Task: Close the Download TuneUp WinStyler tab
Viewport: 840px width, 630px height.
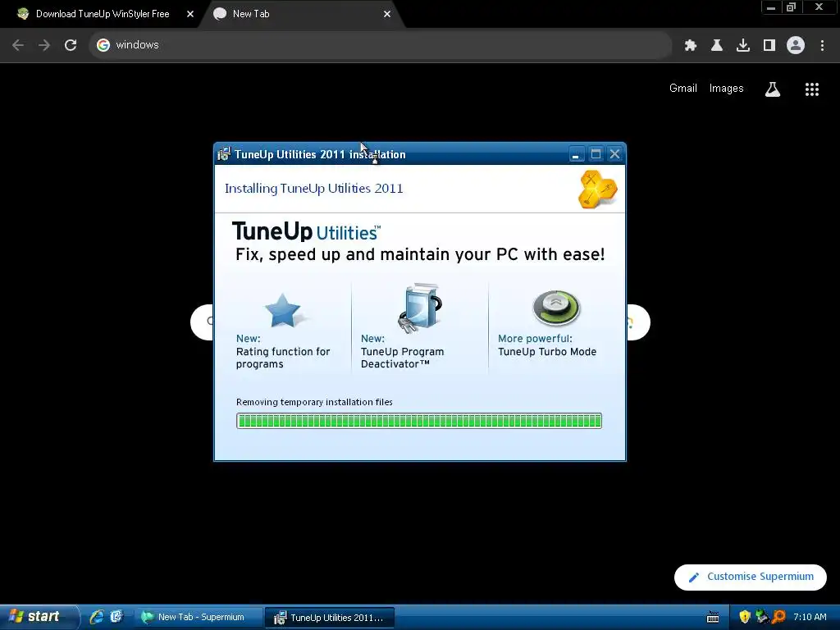Action: click(x=190, y=15)
